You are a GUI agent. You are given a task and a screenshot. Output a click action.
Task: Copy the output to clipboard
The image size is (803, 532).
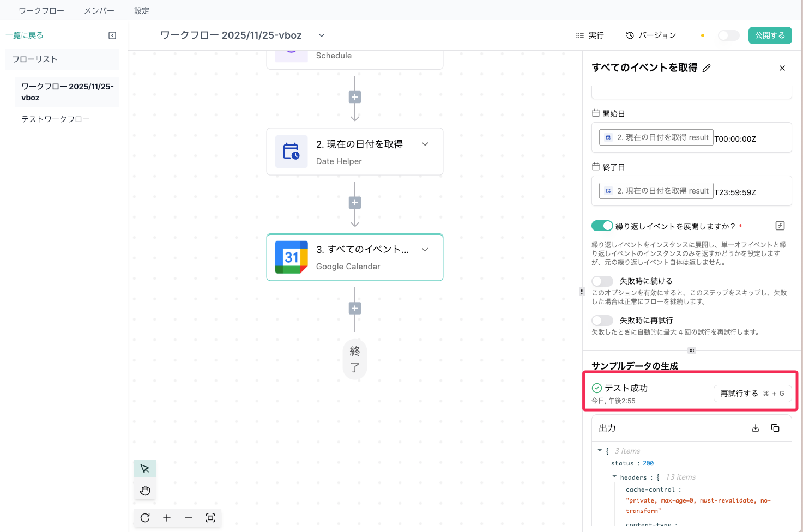pyautogui.click(x=775, y=428)
